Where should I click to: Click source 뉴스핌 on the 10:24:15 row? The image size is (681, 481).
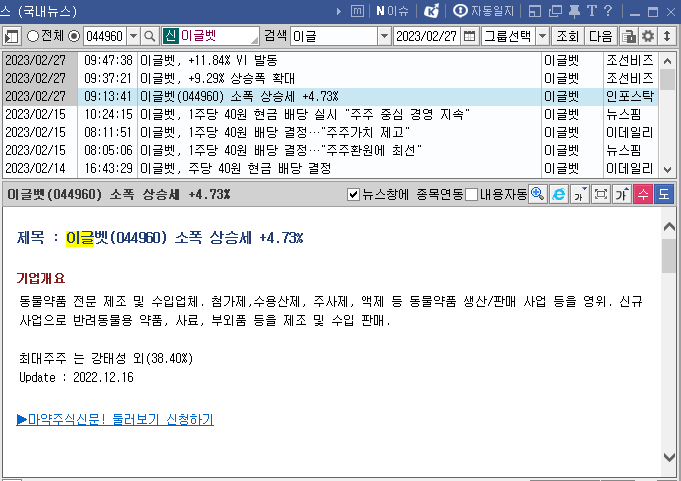[x=624, y=114]
